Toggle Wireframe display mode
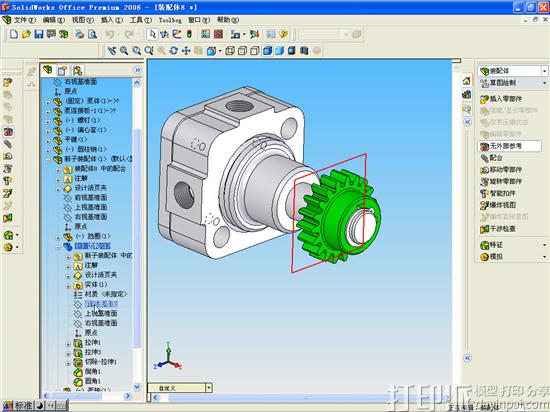 (x=230, y=50)
